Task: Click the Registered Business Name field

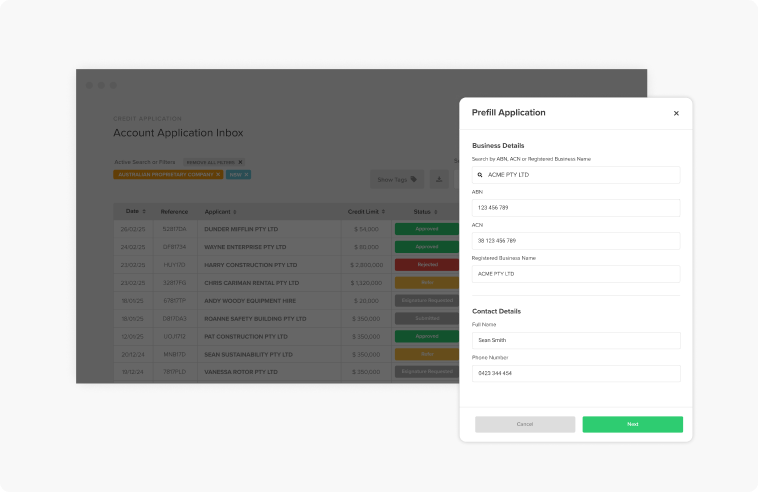Action: [x=576, y=274]
